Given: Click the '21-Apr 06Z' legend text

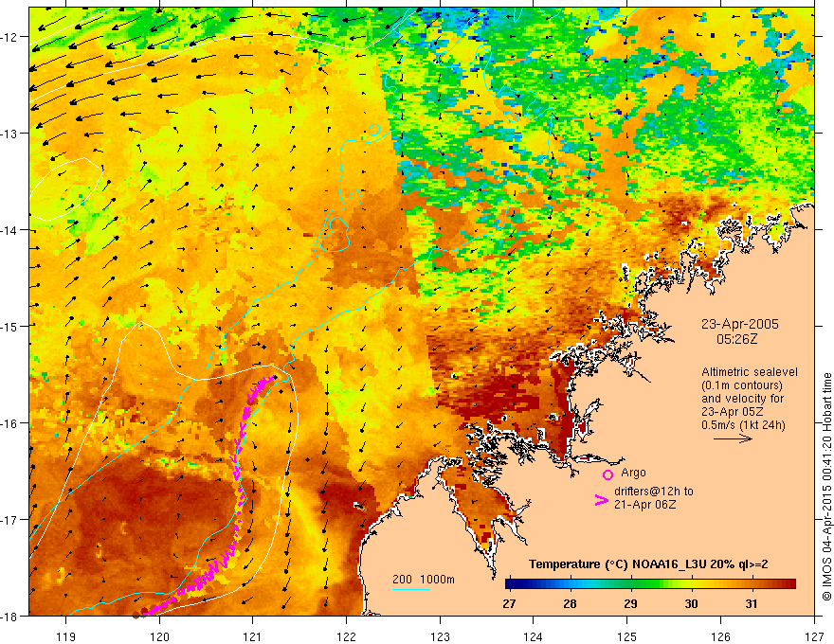Looking at the screenshot, I should coord(644,505).
